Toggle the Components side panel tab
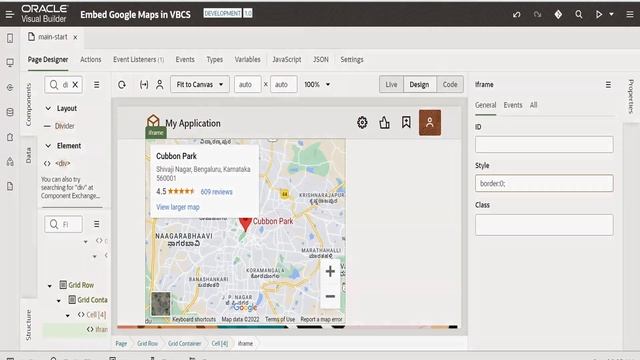 (x=28, y=104)
